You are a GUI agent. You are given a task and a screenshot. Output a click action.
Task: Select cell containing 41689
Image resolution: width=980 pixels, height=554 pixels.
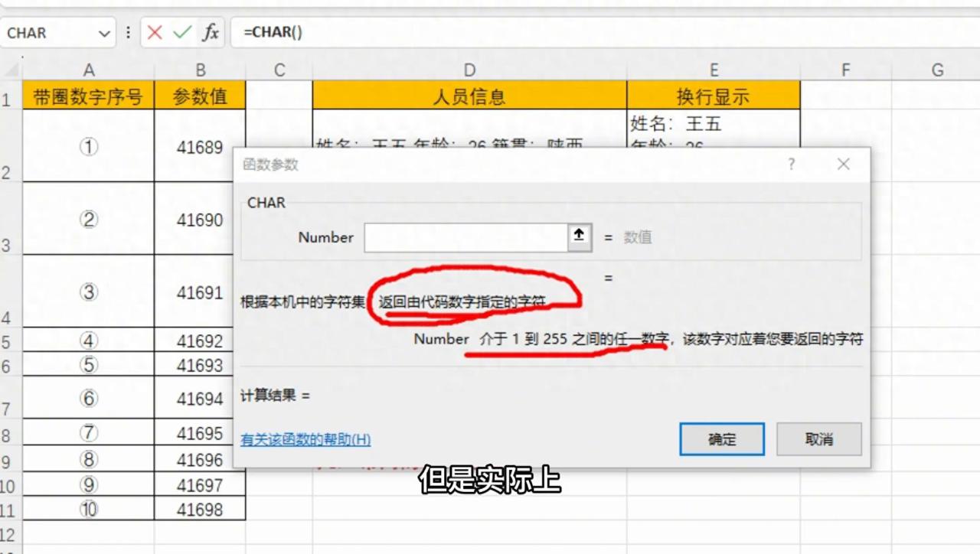click(201, 146)
